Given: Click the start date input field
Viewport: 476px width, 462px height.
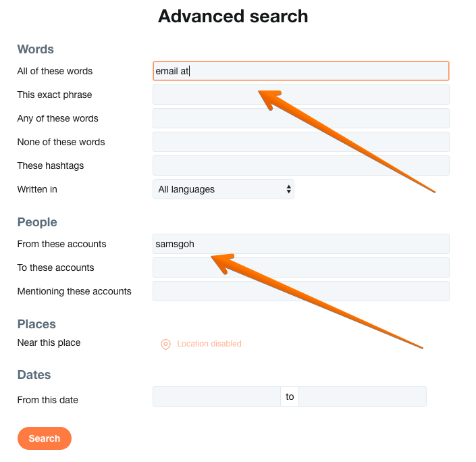Looking at the screenshot, I should pos(216,396).
